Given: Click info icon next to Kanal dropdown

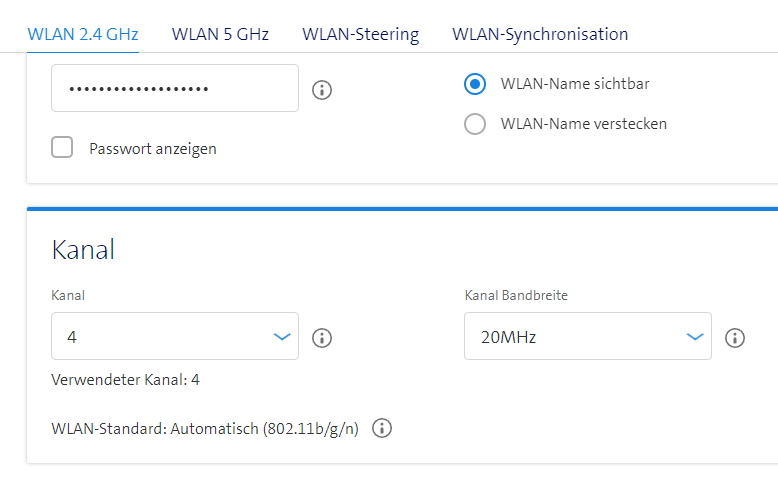Looking at the screenshot, I should pyautogui.click(x=322, y=338).
